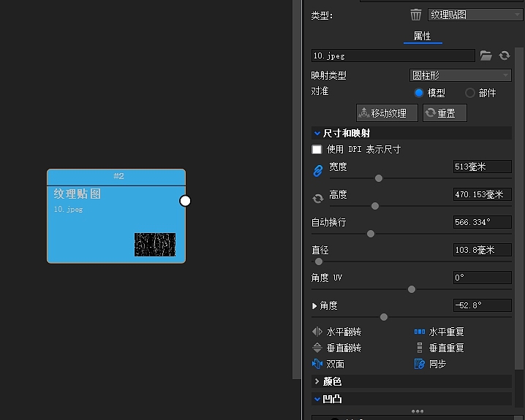Viewport: 525px width, 420px height.
Task: Toggle 水平重复 option label
Action: click(x=446, y=332)
